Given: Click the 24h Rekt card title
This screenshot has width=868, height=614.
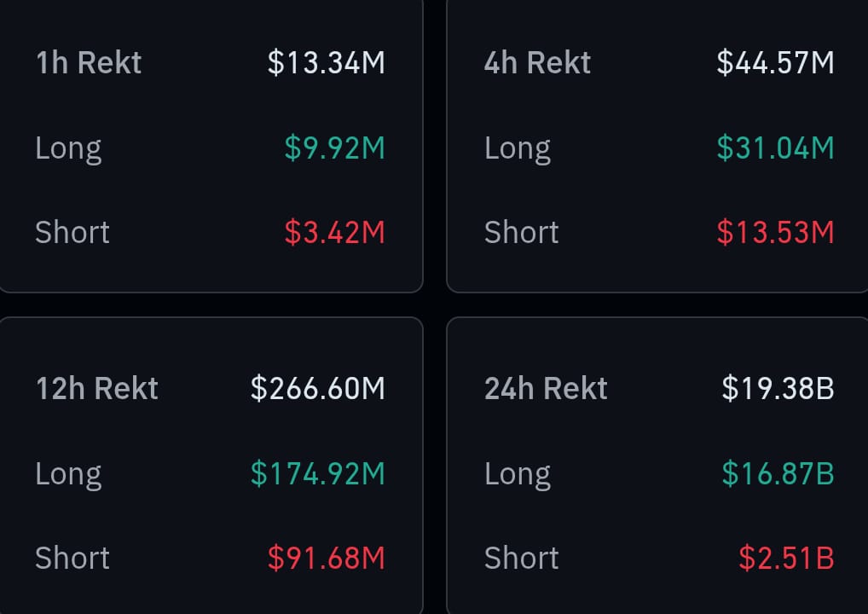Looking at the screenshot, I should 546,388.
